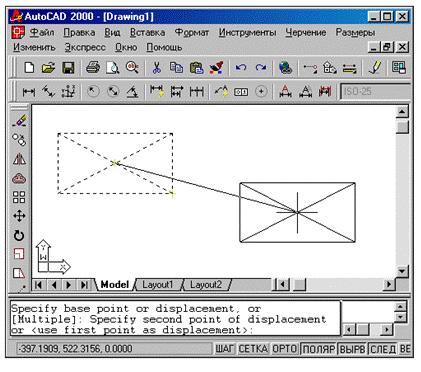
Task: Select the Array tool
Action: (19, 197)
